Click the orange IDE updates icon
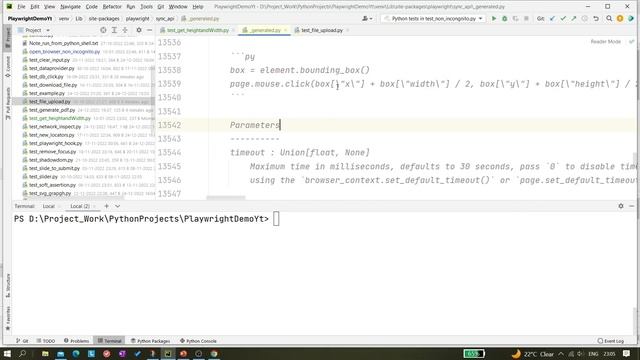This screenshot has width=640, height=360. 620,18
